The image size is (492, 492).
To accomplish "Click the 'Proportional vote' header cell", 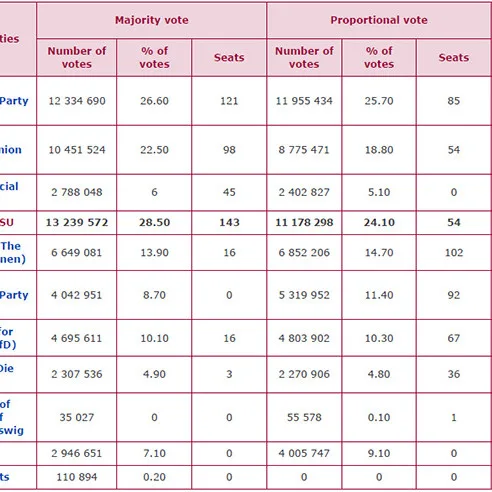I will (379, 20).
